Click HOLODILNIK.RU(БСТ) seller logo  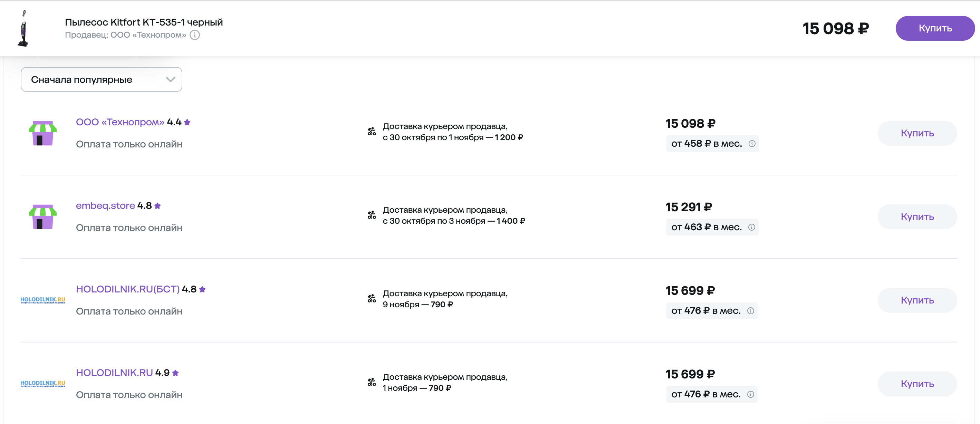42,300
